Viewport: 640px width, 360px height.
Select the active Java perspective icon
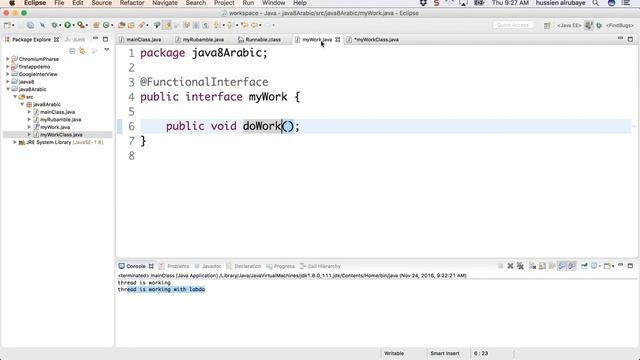coord(588,25)
